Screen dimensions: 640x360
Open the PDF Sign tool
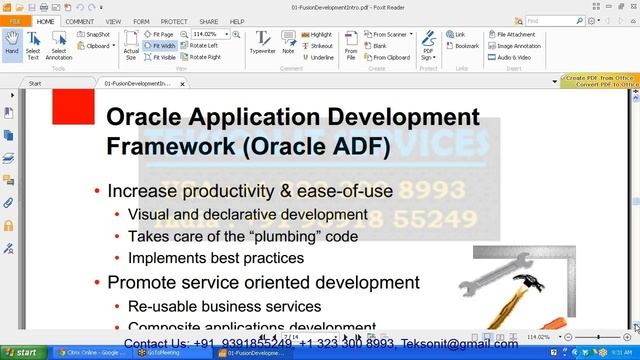point(428,46)
